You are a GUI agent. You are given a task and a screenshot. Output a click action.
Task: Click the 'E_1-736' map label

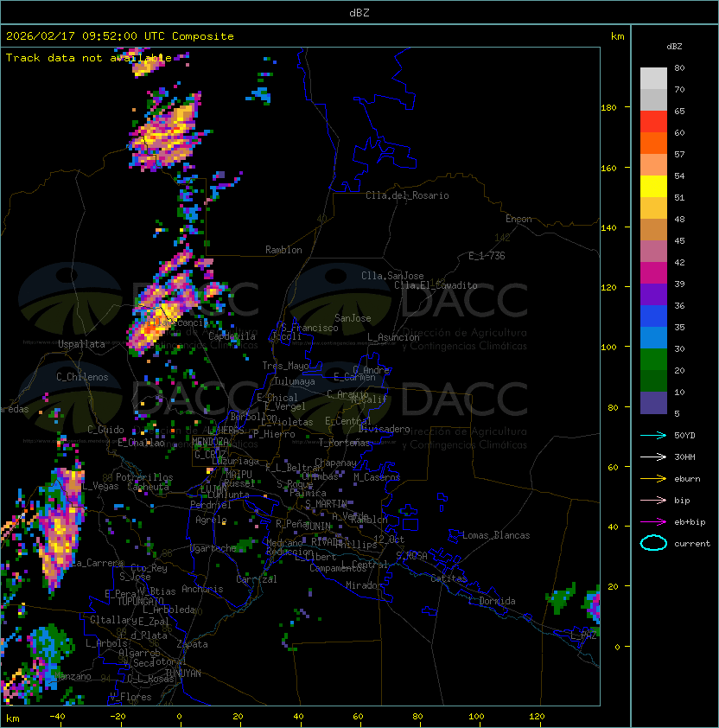point(487,256)
